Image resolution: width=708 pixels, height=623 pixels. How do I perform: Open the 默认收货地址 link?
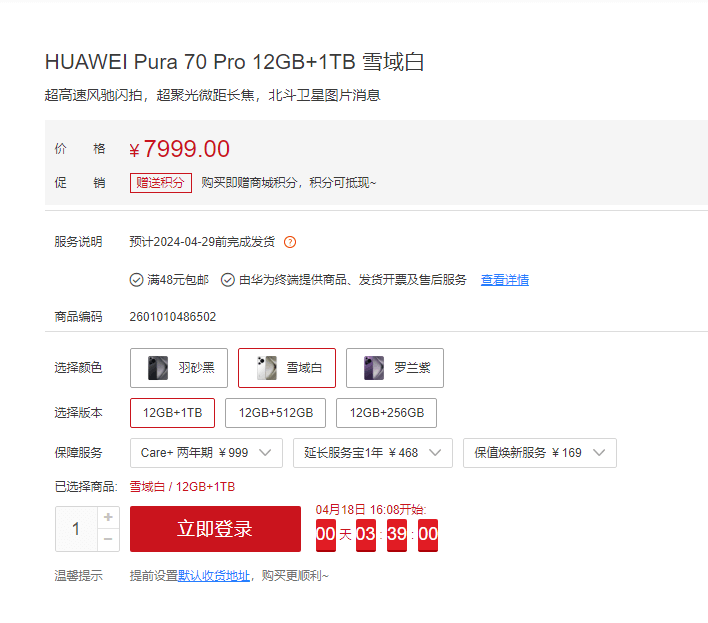pos(214,576)
